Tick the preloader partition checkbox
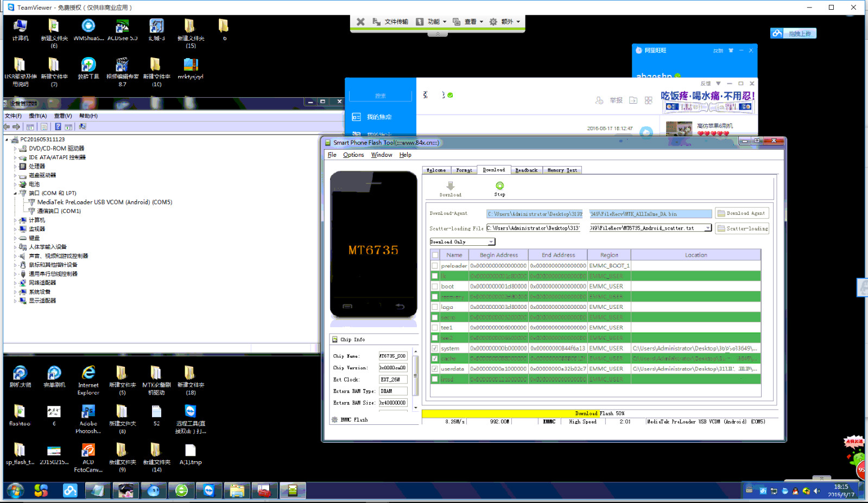Screen dimensions: 868x503 (x=435, y=266)
